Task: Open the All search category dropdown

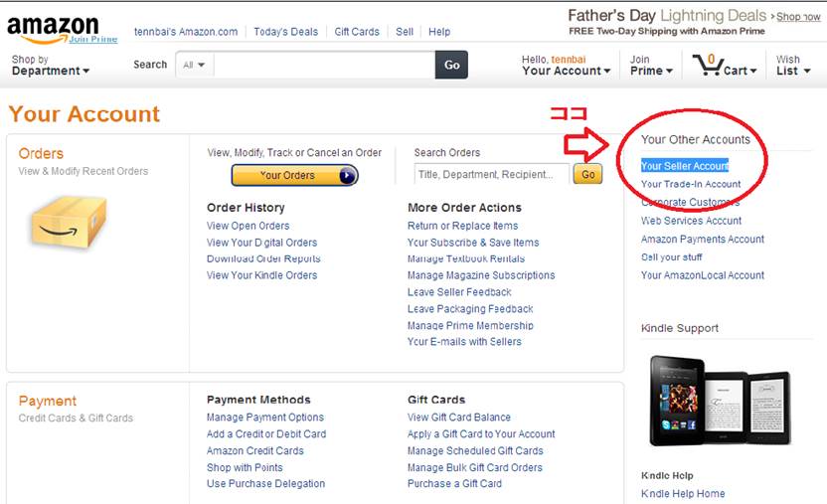Action: click(x=195, y=66)
